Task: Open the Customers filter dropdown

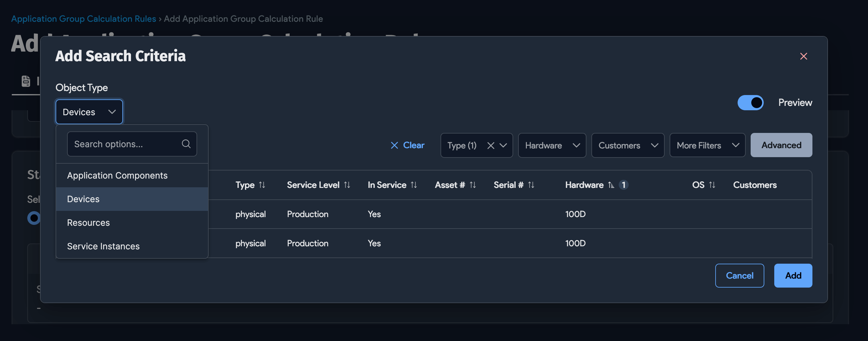Action: pos(627,146)
